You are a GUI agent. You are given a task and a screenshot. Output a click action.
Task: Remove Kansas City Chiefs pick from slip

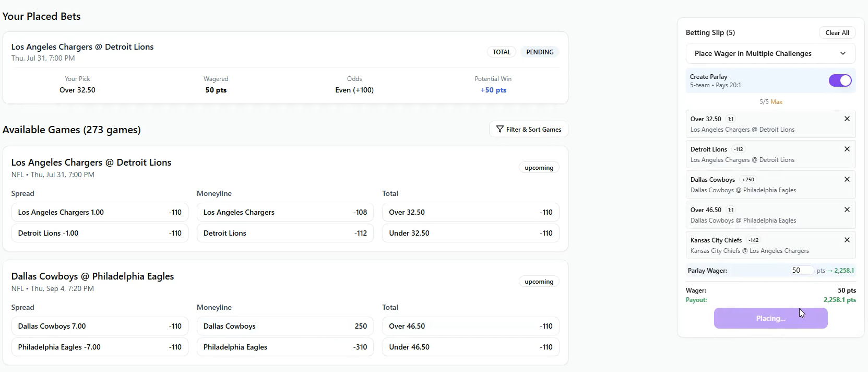[x=847, y=240]
